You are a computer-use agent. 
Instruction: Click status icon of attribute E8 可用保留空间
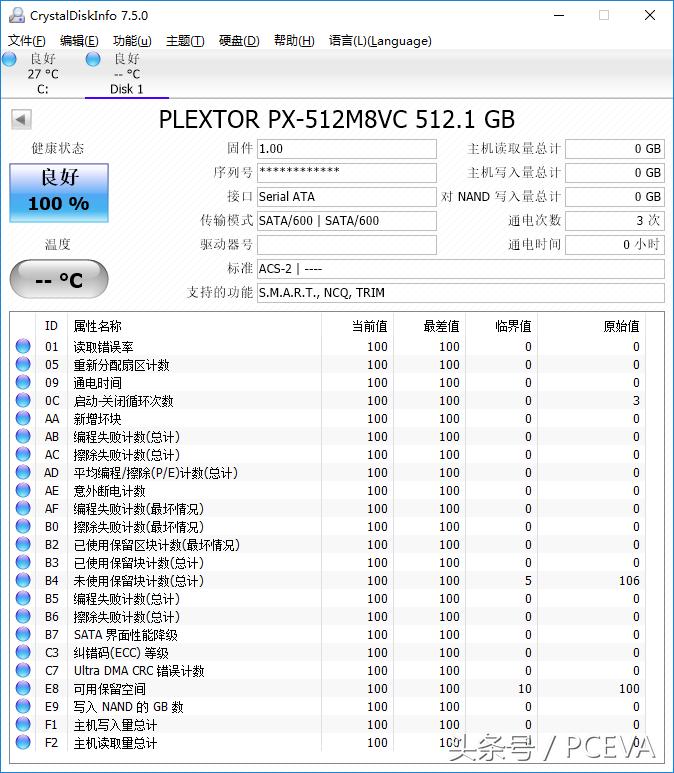(x=23, y=688)
